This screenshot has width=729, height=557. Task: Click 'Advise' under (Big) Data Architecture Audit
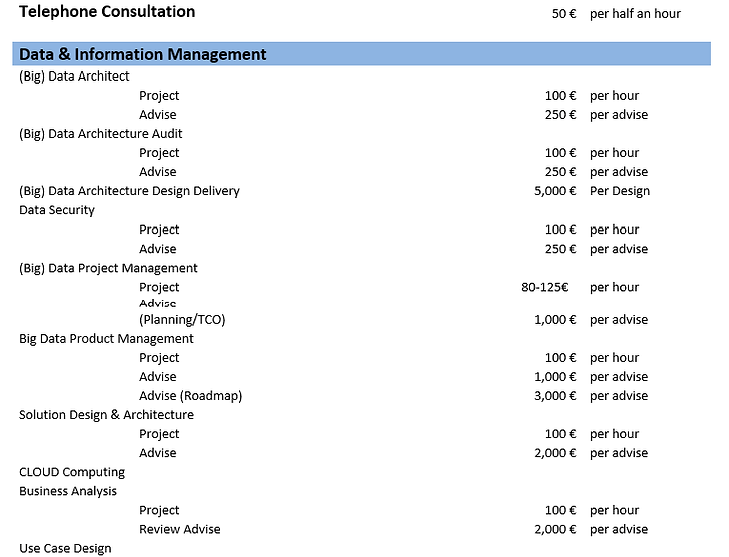[158, 172]
